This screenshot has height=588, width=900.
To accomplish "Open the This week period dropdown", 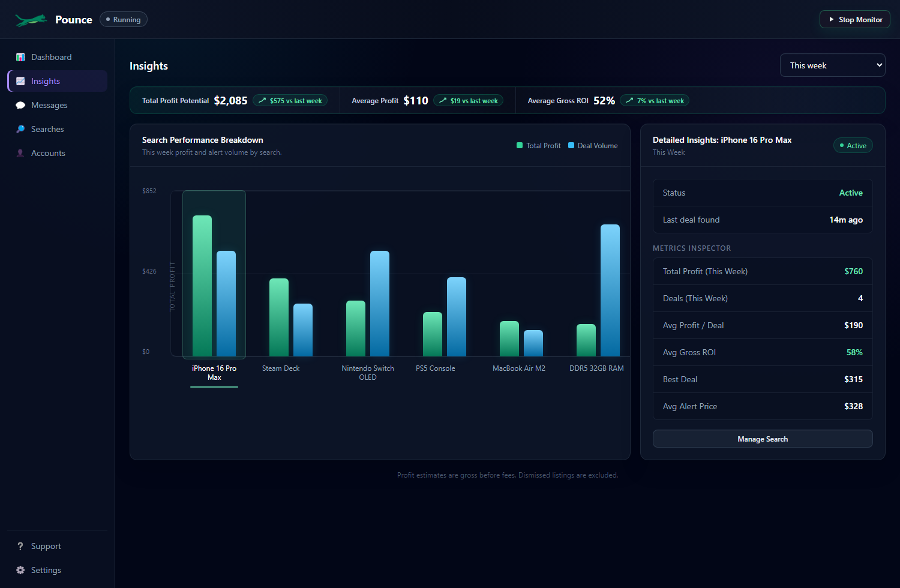I will 833,65.
